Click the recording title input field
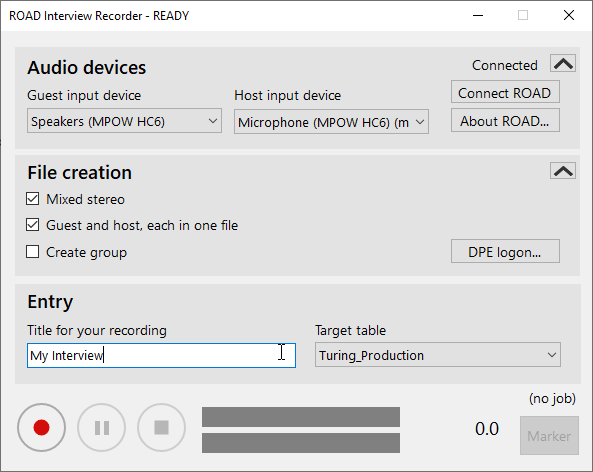 161,356
